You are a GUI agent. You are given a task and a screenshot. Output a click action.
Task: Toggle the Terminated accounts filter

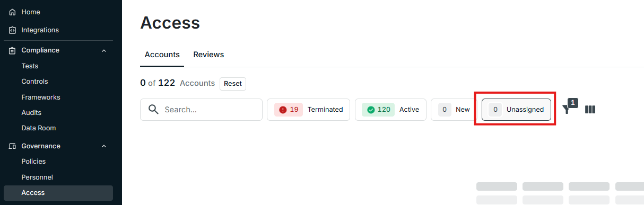pos(308,110)
